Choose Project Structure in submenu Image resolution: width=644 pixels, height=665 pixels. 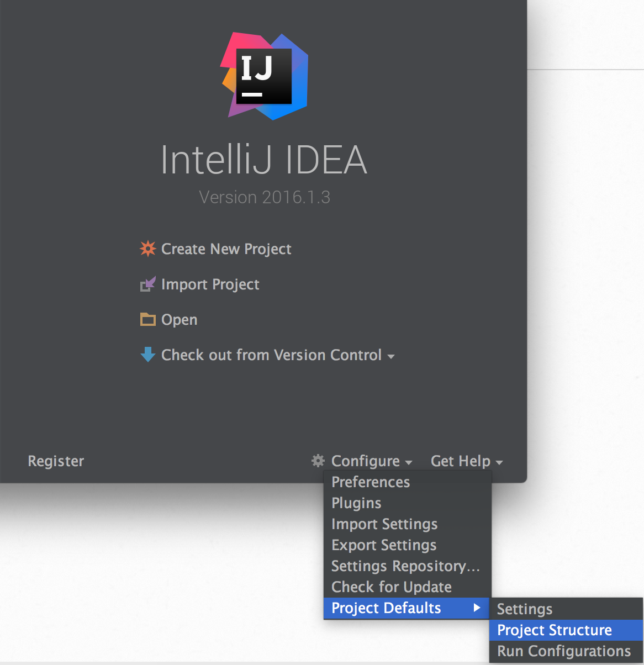pyautogui.click(x=566, y=630)
